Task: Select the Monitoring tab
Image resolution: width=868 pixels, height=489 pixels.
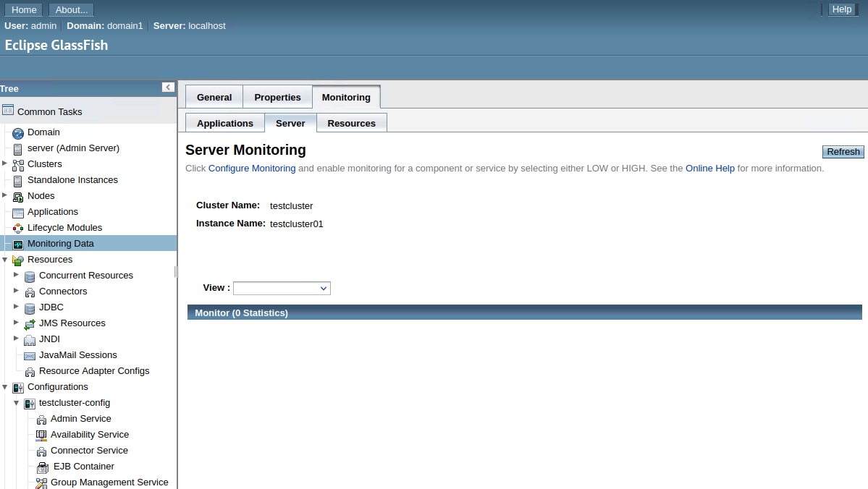Action: click(x=346, y=98)
